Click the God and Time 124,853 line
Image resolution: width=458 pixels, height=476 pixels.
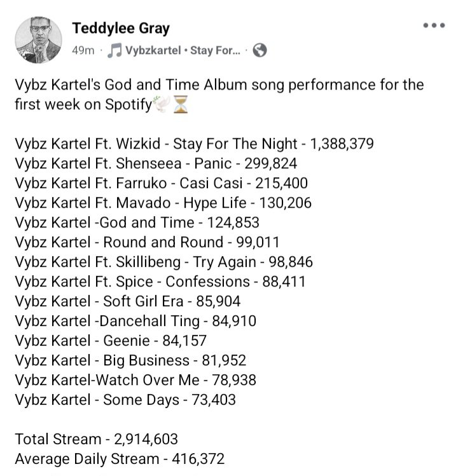click(x=137, y=222)
